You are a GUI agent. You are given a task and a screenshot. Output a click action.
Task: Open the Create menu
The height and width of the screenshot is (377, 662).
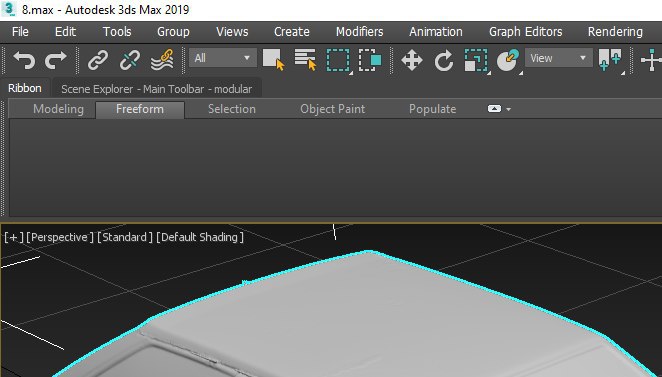coord(292,32)
